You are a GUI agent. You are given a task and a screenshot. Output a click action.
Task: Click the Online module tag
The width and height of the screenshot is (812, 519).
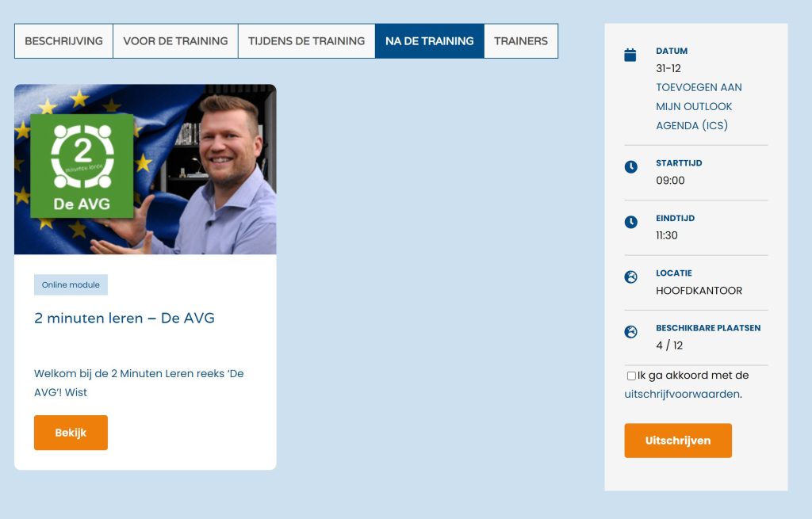(71, 285)
